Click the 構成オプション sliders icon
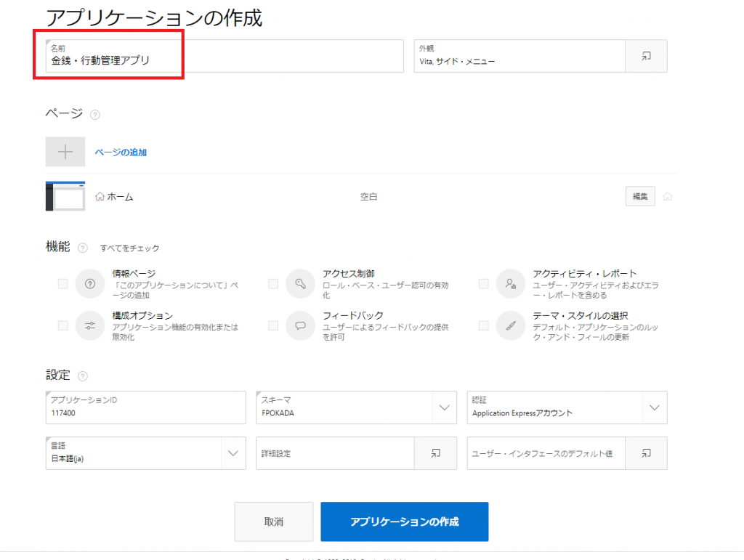This screenshot has width=744, height=560. point(89,325)
